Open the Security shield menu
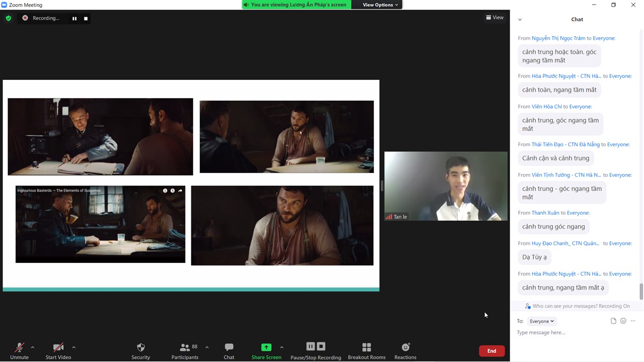Screen dimensions: 644x362 pos(141,350)
